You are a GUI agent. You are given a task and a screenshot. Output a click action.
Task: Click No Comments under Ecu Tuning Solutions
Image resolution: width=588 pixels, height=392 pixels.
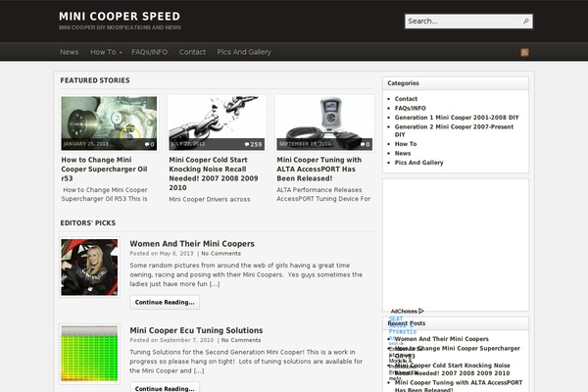(241, 340)
